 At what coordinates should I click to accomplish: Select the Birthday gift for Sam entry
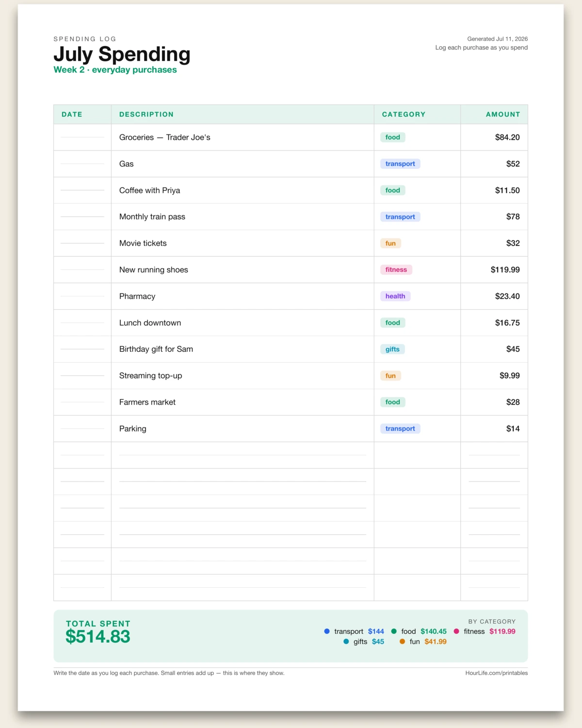coord(156,349)
